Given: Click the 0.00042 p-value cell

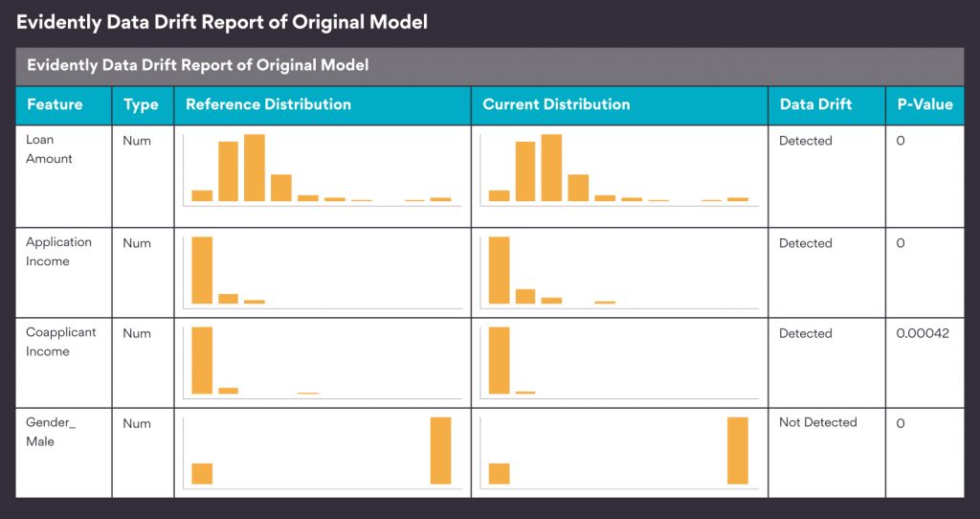Looking at the screenshot, I should [923, 333].
